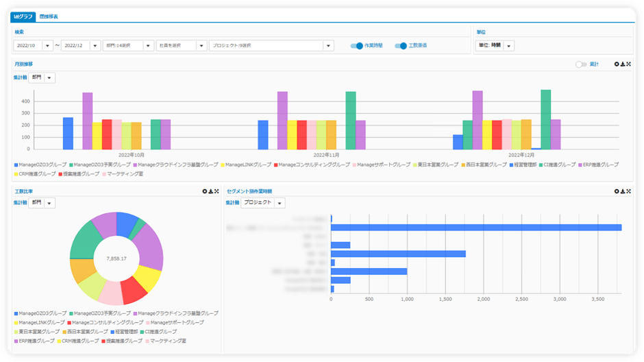
Task: Enable the 累計 cumulative toggle
Action: coord(582,64)
